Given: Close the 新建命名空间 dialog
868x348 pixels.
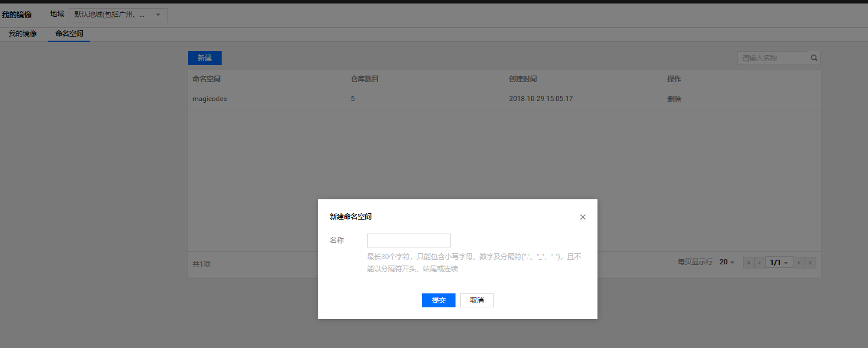Looking at the screenshot, I should click(583, 217).
